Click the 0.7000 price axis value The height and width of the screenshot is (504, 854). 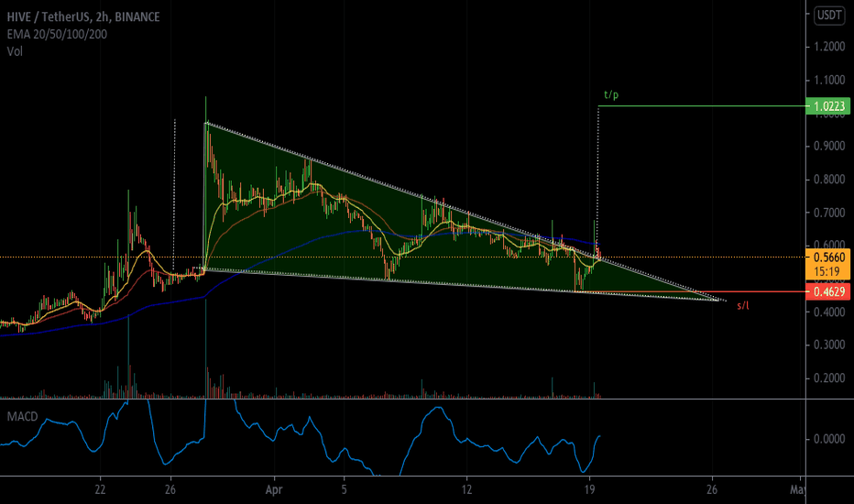(x=829, y=213)
